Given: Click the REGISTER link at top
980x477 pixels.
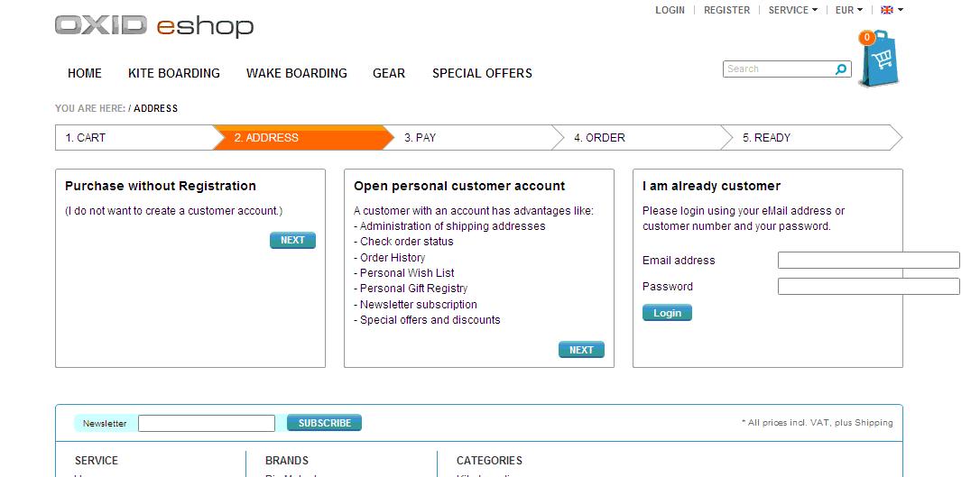Looking at the screenshot, I should 726,10.
